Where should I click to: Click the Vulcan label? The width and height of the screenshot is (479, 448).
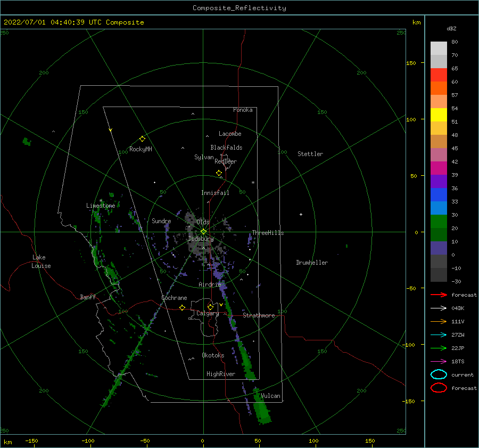270,396
